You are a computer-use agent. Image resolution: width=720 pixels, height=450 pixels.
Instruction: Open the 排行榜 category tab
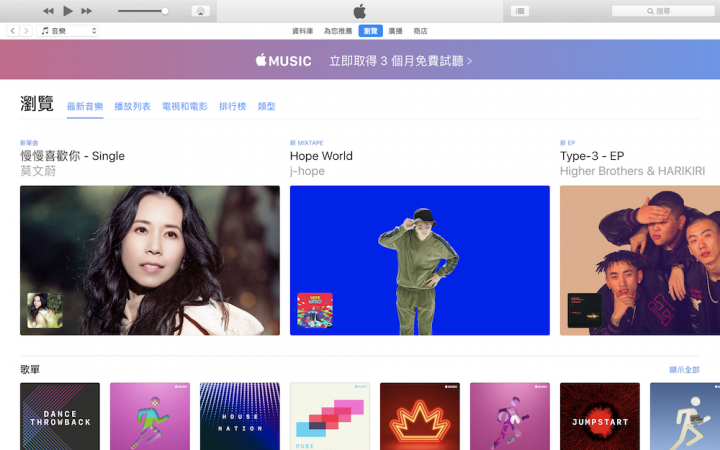pos(232,107)
